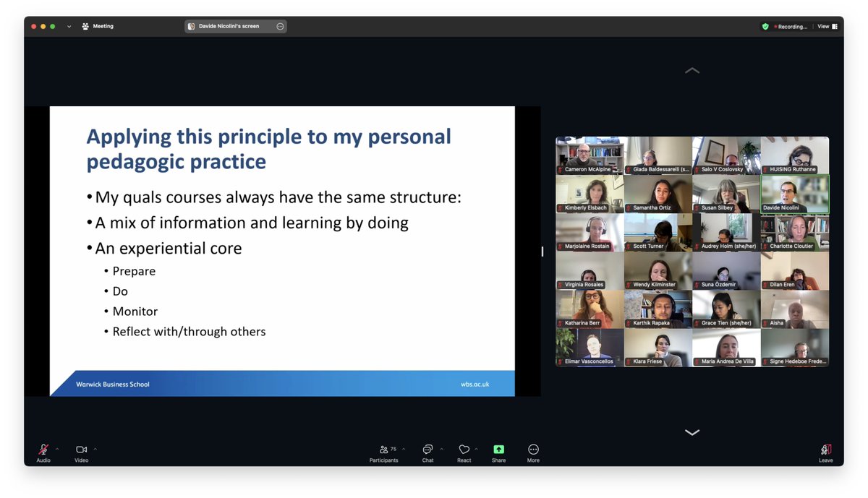Select Wendy Kilminster's video tile
Screen dimensions: 868x498
click(x=658, y=270)
